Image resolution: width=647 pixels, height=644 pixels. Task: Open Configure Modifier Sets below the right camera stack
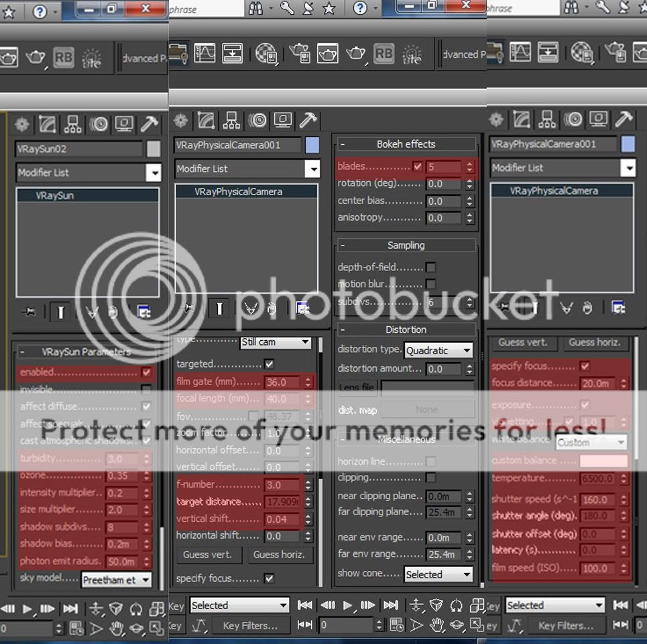coord(618,307)
